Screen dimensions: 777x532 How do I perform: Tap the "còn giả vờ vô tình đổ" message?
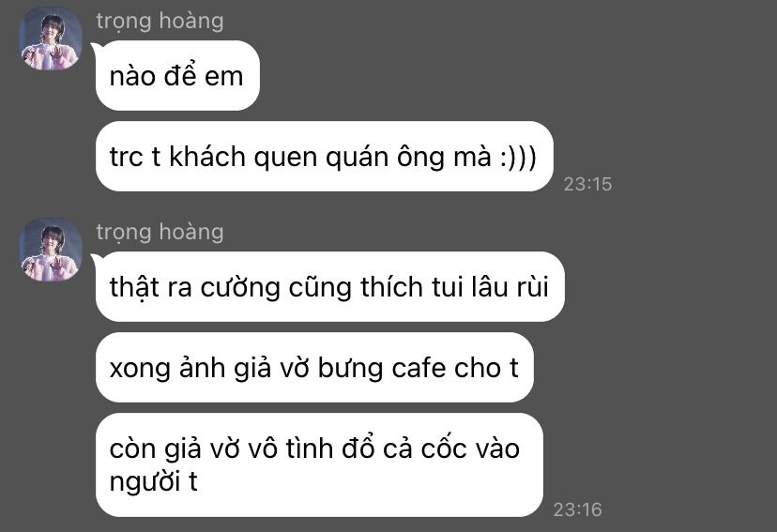(319, 465)
